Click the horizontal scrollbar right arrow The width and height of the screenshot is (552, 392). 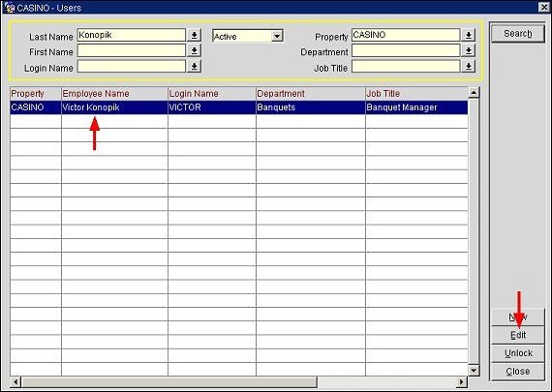pos(462,381)
